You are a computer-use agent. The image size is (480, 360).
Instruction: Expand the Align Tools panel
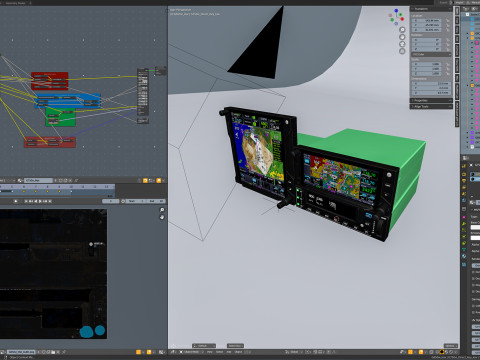431,106
